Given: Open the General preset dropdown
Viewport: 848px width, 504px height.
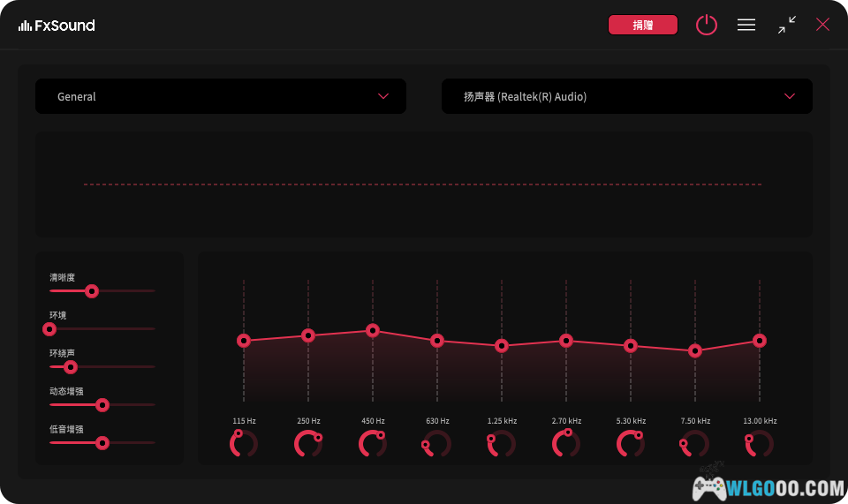Looking at the screenshot, I should click(x=221, y=96).
